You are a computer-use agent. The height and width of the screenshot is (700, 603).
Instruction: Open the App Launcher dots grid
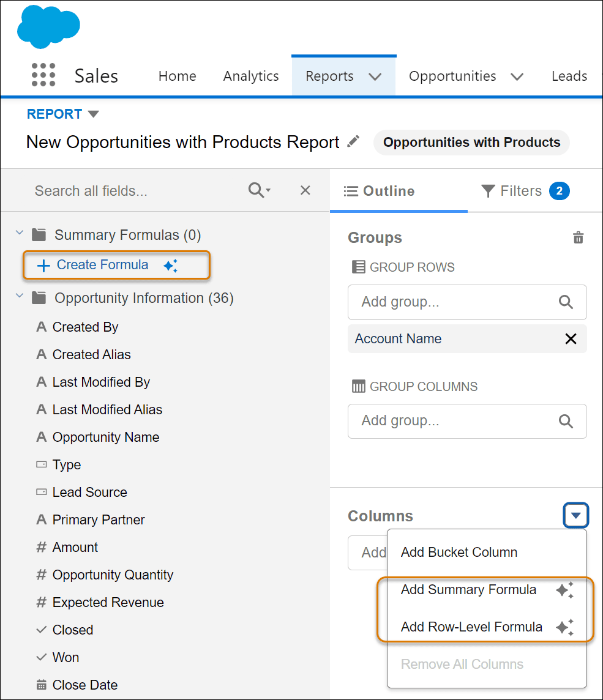[x=43, y=75]
